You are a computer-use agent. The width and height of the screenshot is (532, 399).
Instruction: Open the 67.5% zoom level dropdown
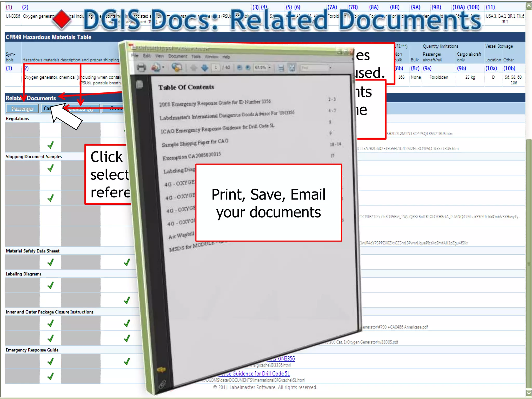tap(270, 68)
